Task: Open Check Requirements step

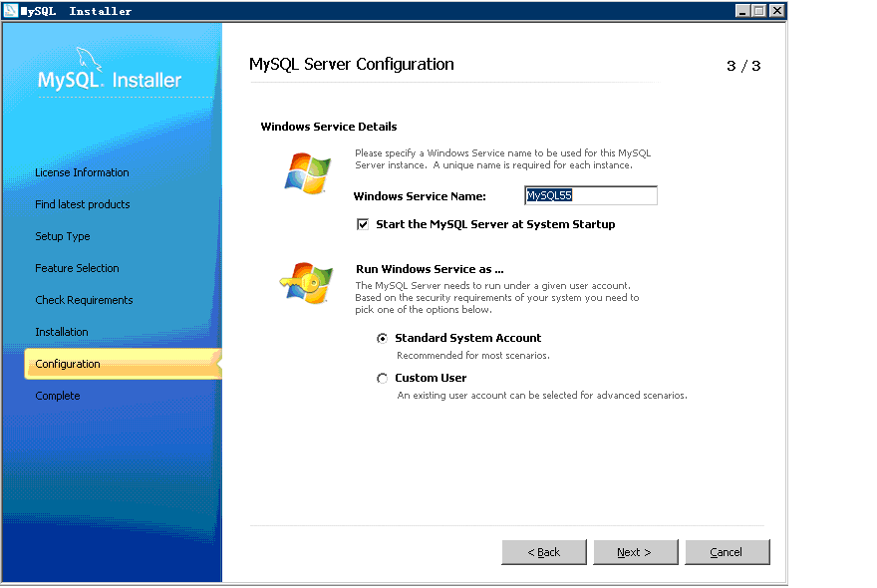Action: [84, 300]
